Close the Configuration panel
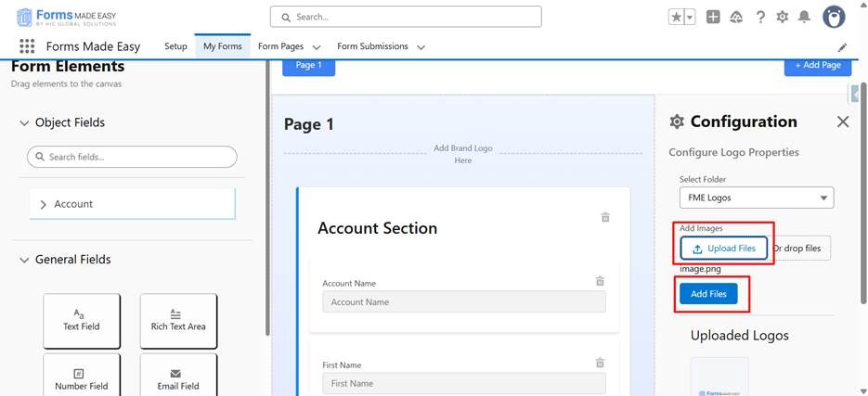This screenshot has height=396, width=868. pos(842,121)
